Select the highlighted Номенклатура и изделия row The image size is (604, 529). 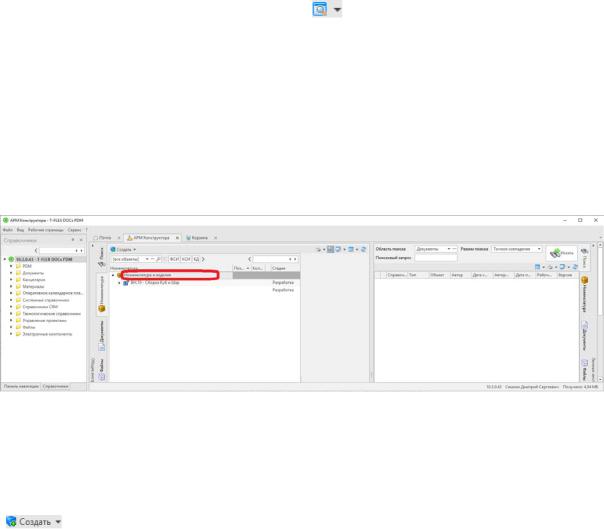170,275
